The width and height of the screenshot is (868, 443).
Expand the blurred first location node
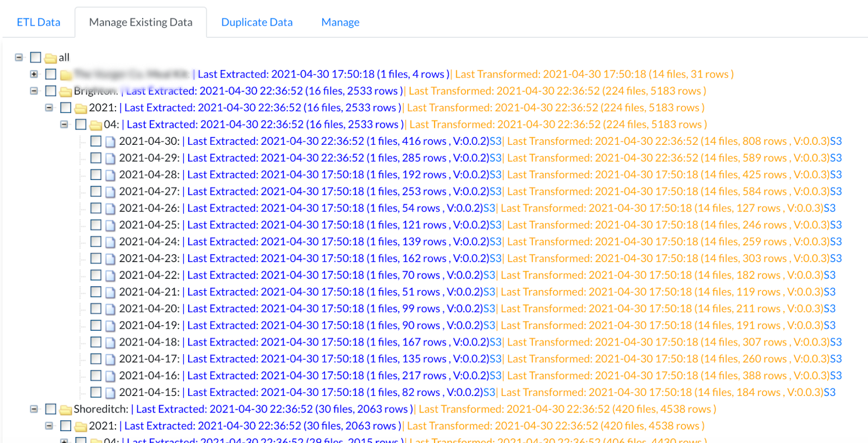(34, 74)
